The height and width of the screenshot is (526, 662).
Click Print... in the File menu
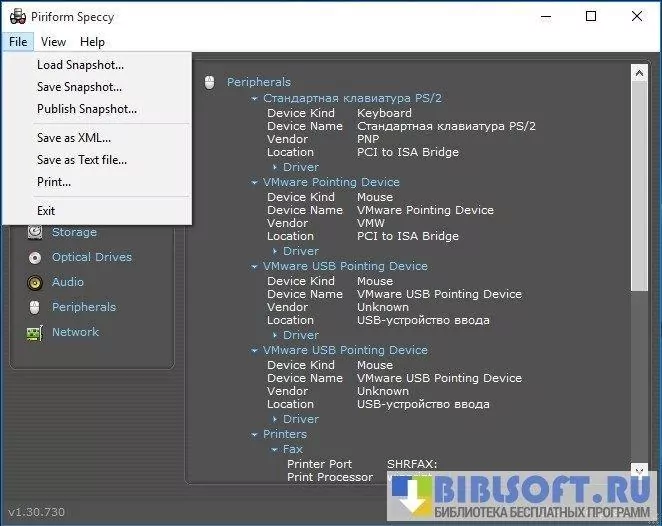54,182
